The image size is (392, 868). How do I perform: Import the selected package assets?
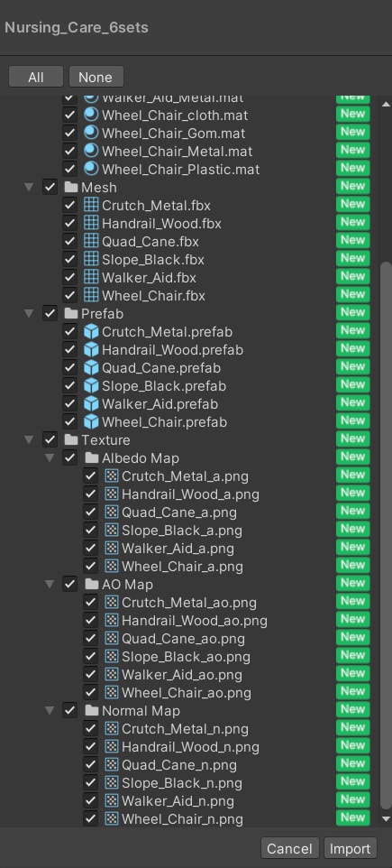tap(351, 849)
